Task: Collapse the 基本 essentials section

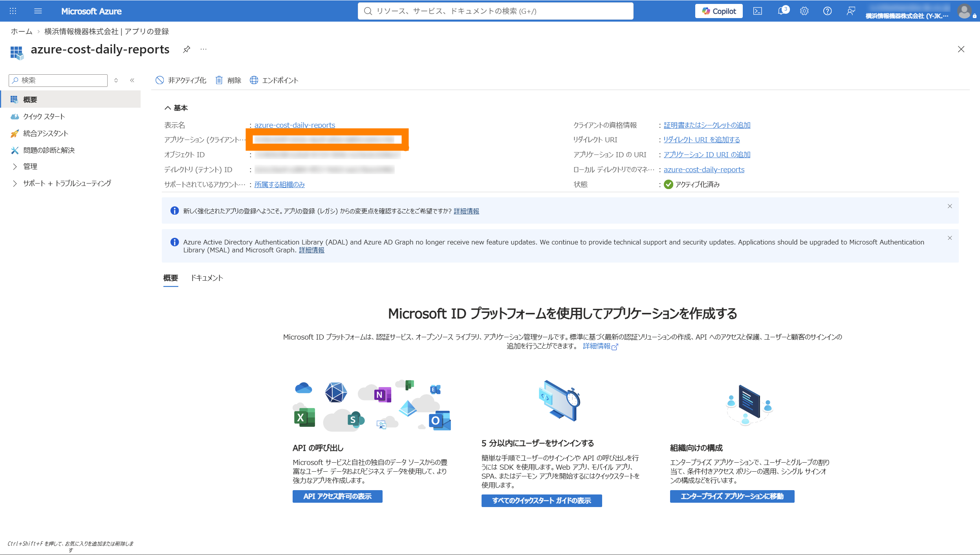Action: (x=176, y=108)
